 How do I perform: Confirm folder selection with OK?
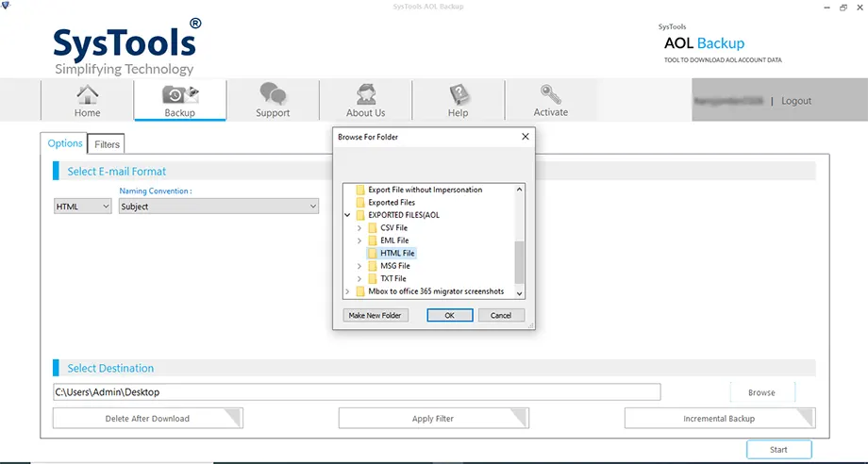point(449,315)
